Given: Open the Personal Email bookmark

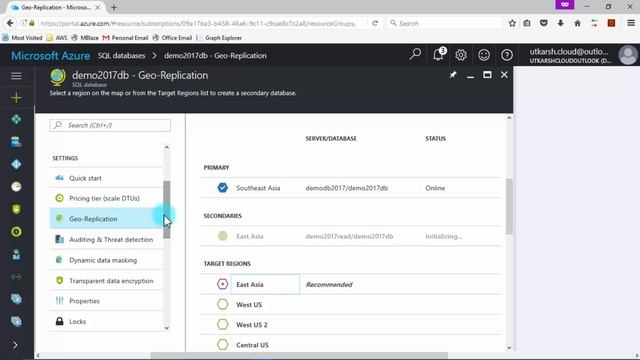Looking at the screenshot, I should (125, 38).
